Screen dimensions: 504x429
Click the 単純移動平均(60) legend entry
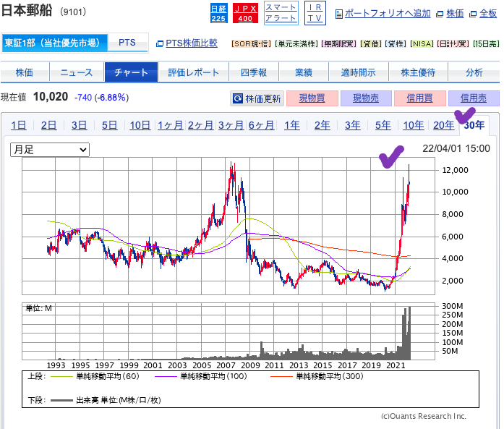tap(95, 376)
